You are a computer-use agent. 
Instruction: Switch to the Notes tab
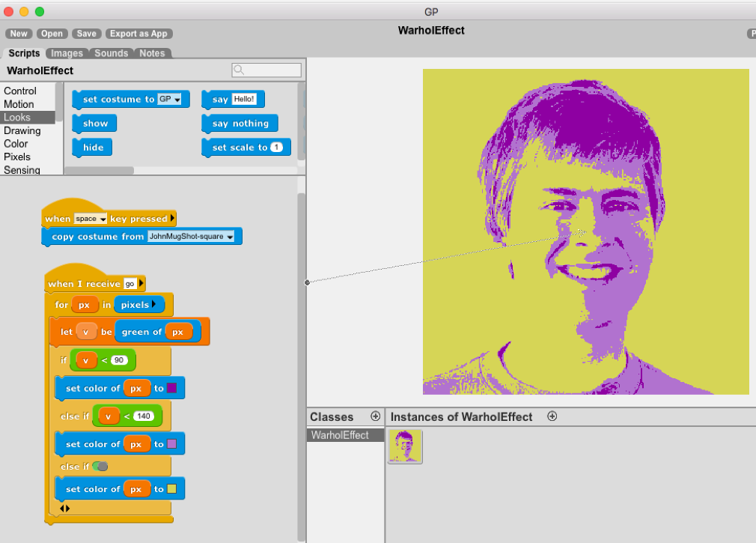point(152,53)
